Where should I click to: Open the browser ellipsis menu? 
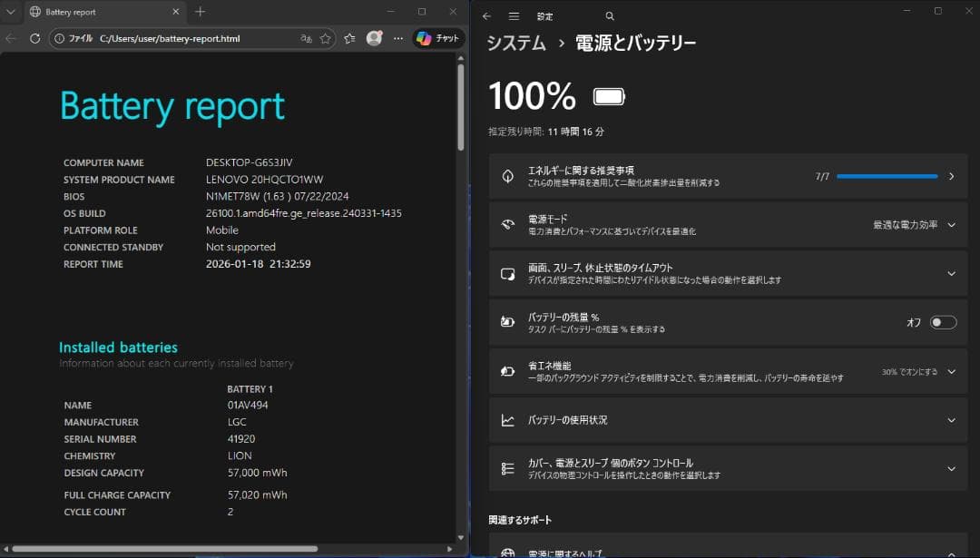click(397, 38)
